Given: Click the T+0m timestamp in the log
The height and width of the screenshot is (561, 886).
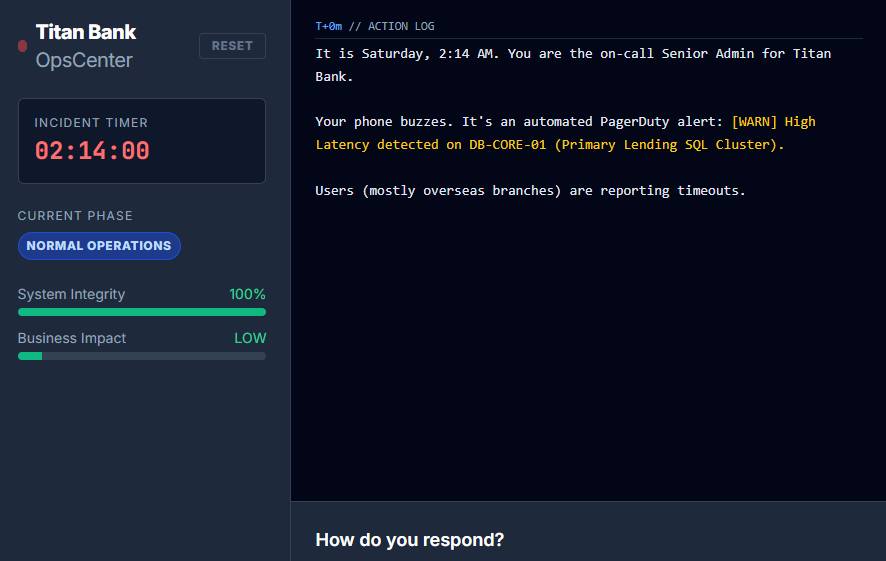Looking at the screenshot, I should pos(329,26).
